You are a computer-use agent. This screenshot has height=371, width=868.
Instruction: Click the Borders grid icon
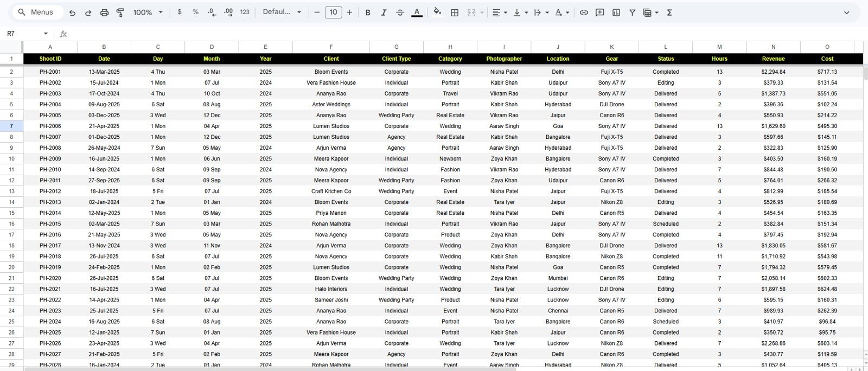coord(455,12)
